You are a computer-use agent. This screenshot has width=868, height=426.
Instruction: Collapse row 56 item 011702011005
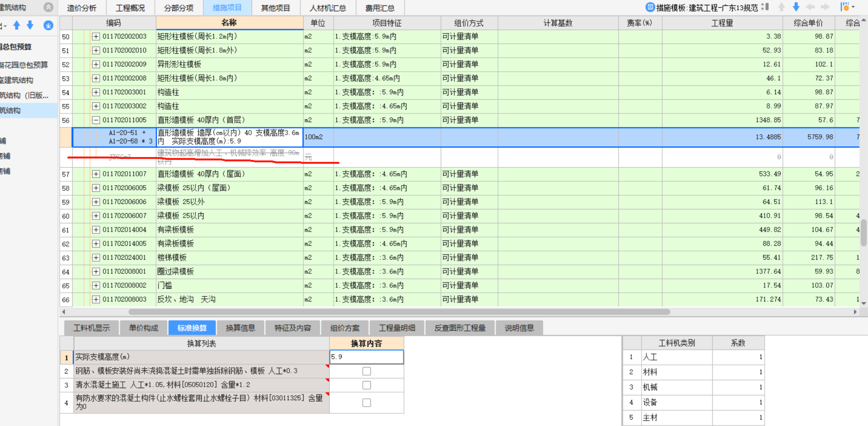click(x=96, y=120)
